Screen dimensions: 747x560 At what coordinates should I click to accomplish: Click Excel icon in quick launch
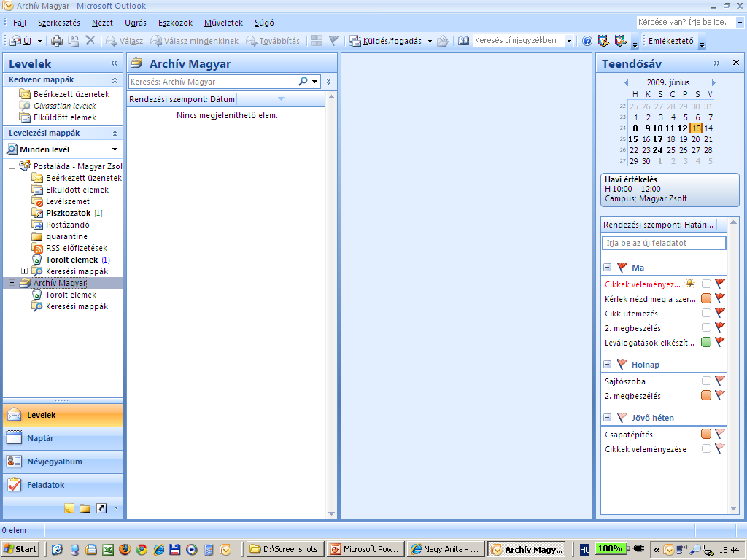click(x=108, y=549)
